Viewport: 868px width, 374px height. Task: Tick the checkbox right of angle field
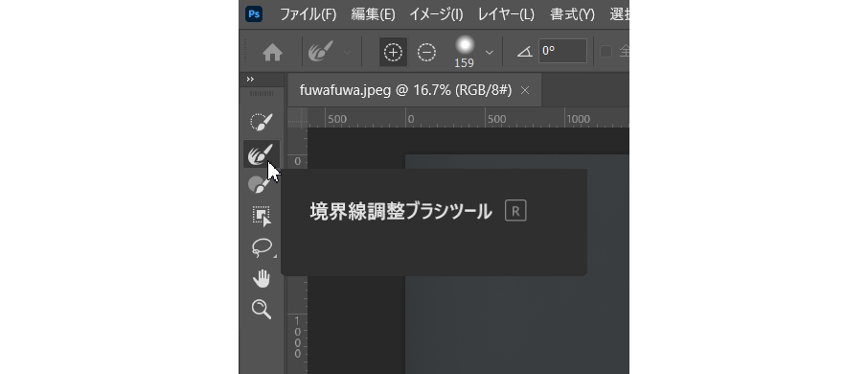click(x=606, y=52)
